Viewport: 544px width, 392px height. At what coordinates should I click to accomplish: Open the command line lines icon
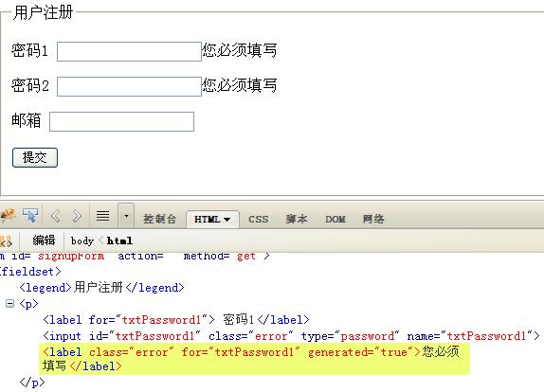coord(102,216)
